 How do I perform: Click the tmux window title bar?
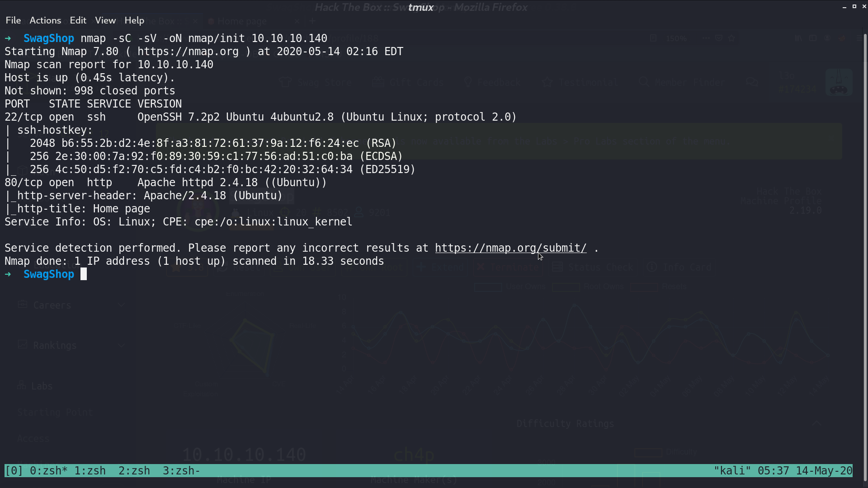tap(420, 7)
